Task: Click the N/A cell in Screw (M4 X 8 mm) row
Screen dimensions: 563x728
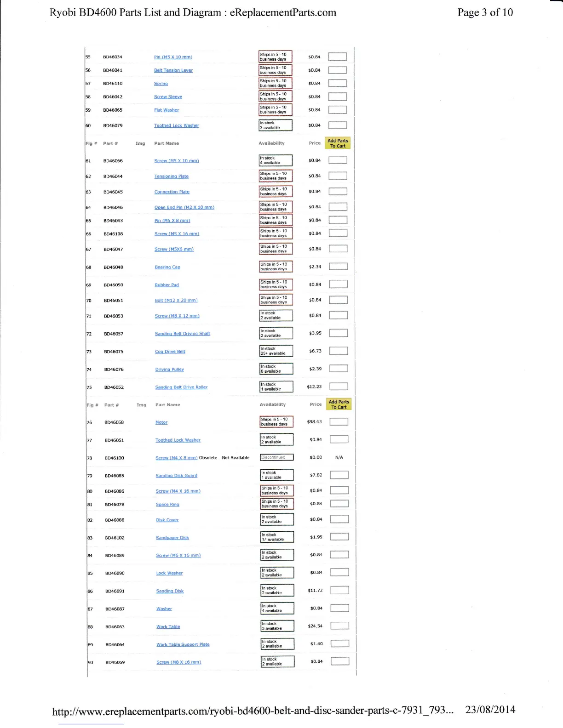Action: point(339,458)
